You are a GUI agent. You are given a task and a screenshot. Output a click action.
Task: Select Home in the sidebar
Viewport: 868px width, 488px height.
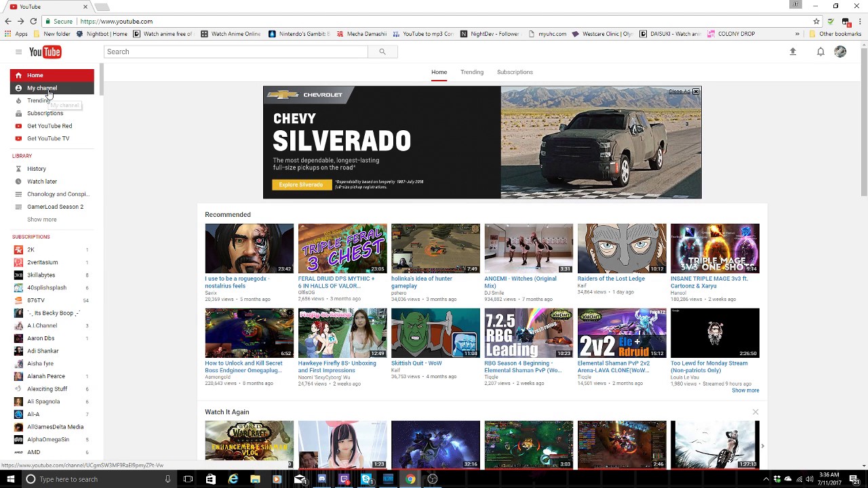tap(52, 75)
